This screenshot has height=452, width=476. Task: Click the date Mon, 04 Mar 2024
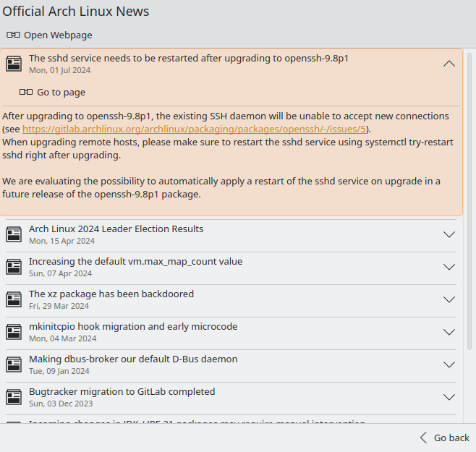click(x=63, y=338)
